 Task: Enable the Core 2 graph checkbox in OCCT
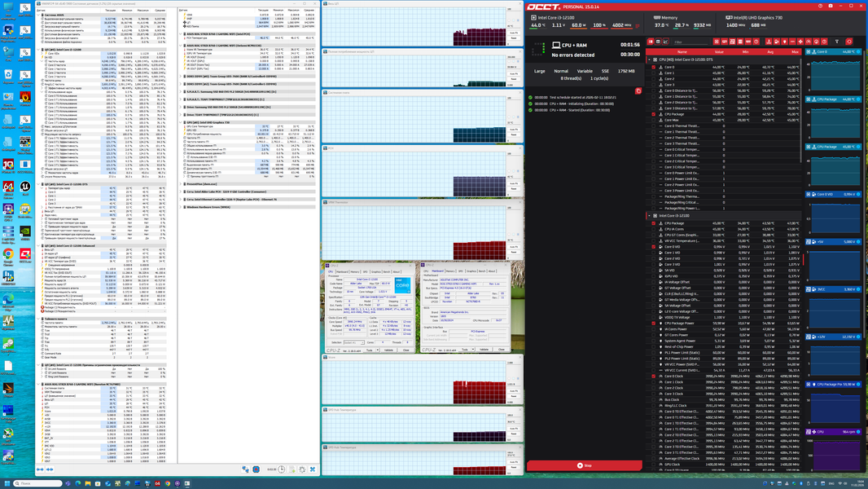coord(654,78)
